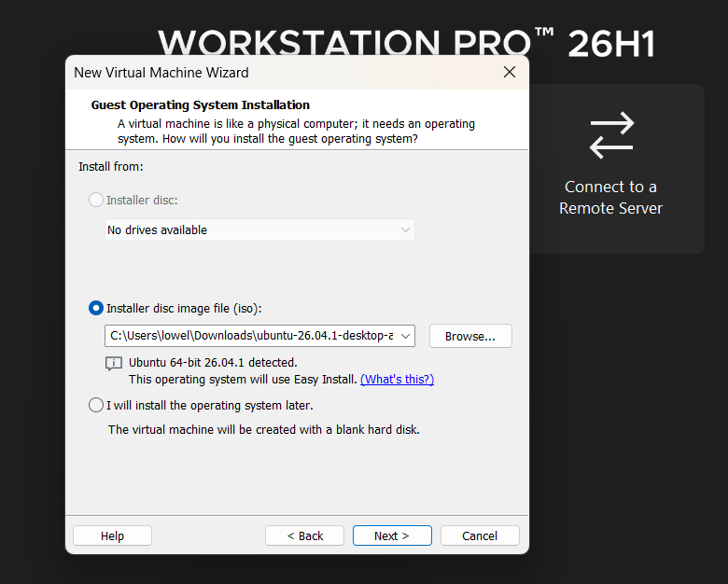Viewport: 728px width, 584px height.
Task: Click the Connect to a Remote Server arrows icon
Action: 611,135
